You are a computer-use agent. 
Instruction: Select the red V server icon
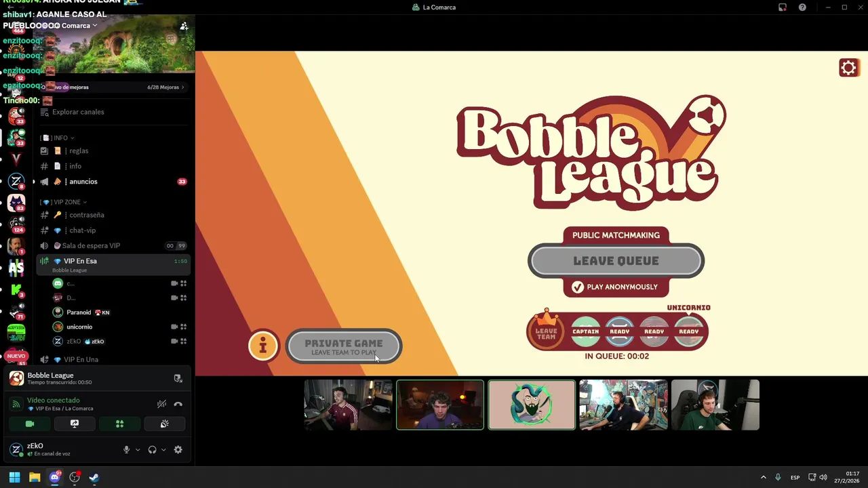[16, 159]
